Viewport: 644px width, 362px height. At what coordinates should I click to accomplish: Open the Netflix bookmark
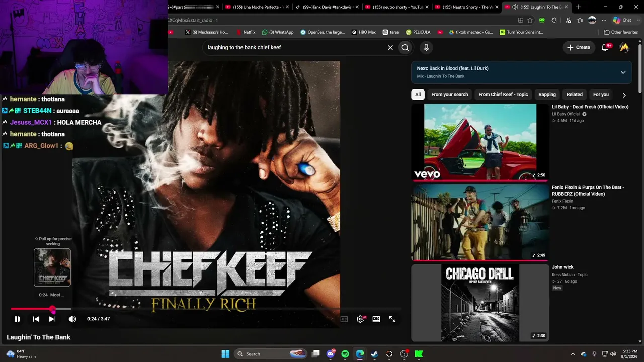point(246,32)
